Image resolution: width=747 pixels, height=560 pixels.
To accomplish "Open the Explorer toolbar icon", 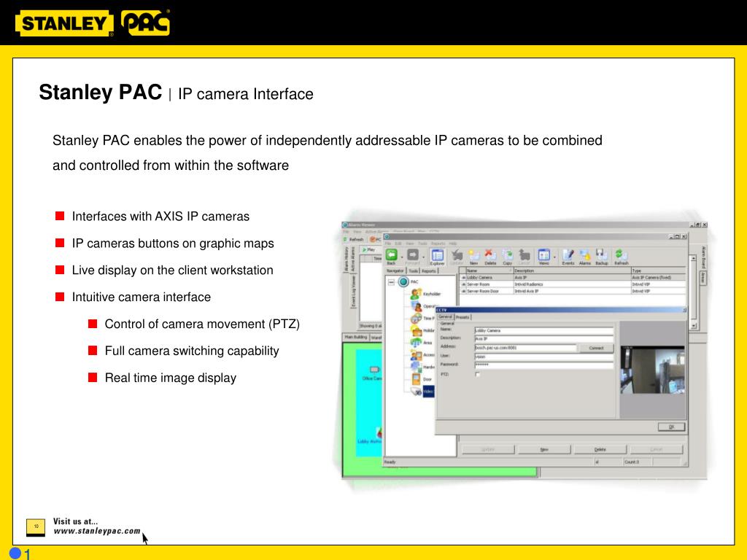I will click(x=437, y=255).
